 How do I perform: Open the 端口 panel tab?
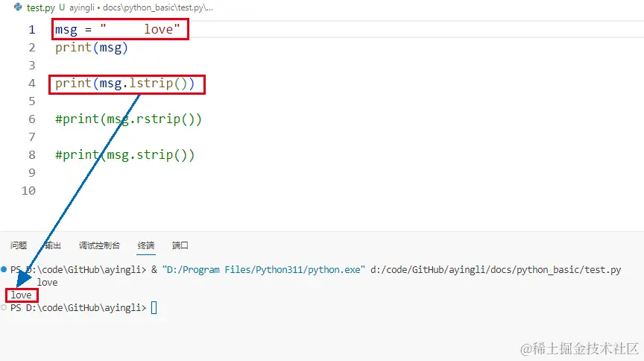pos(180,245)
